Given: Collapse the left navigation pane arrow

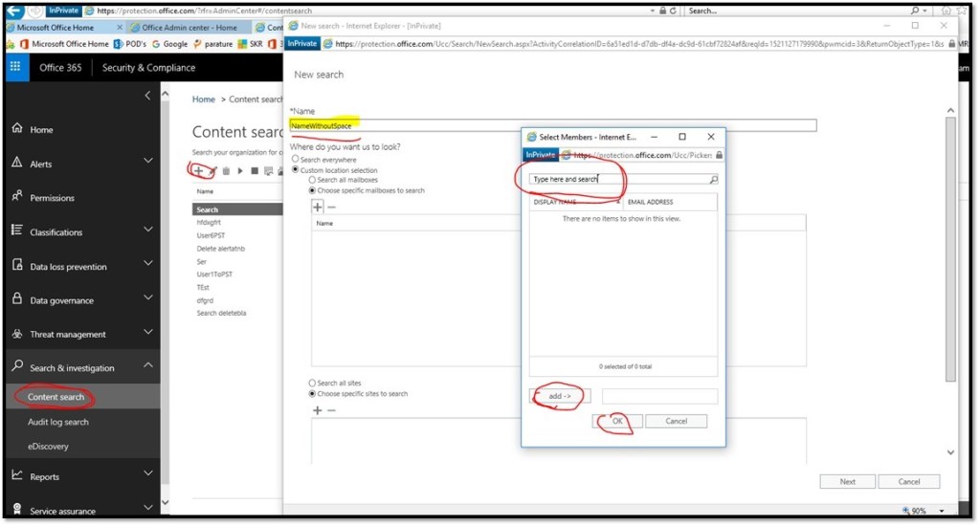Looking at the screenshot, I should [x=147, y=96].
